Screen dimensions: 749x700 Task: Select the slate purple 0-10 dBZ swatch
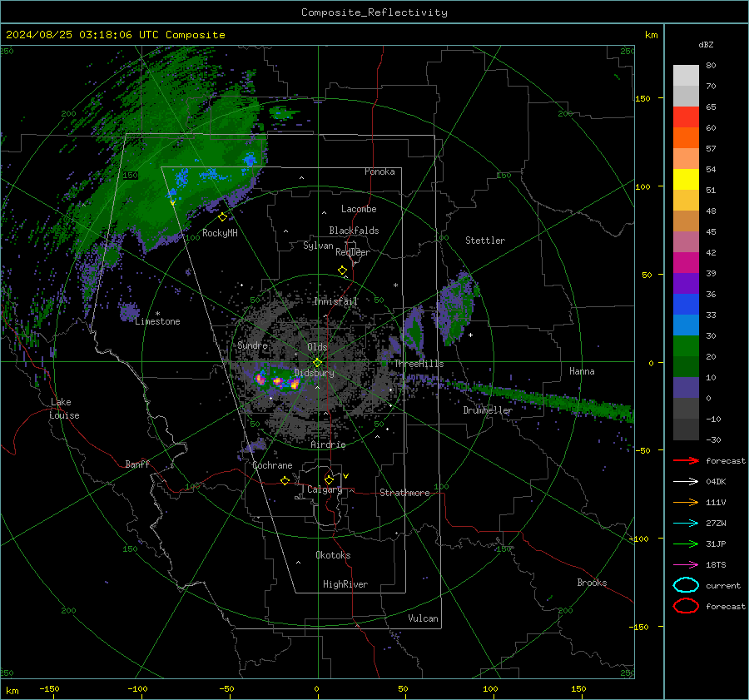pos(686,388)
